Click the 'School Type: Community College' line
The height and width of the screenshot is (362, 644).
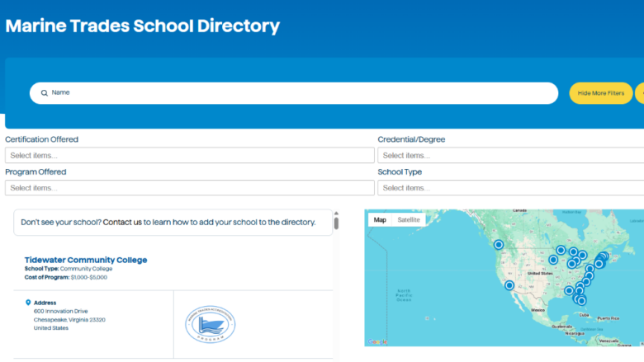coord(69,269)
